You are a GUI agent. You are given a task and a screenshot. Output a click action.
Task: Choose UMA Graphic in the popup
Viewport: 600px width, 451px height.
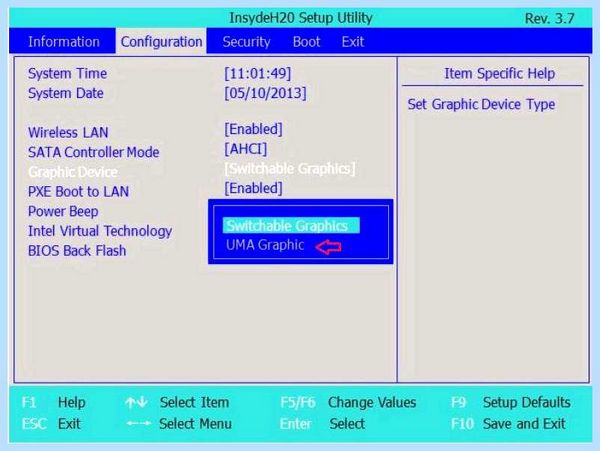click(265, 245)
